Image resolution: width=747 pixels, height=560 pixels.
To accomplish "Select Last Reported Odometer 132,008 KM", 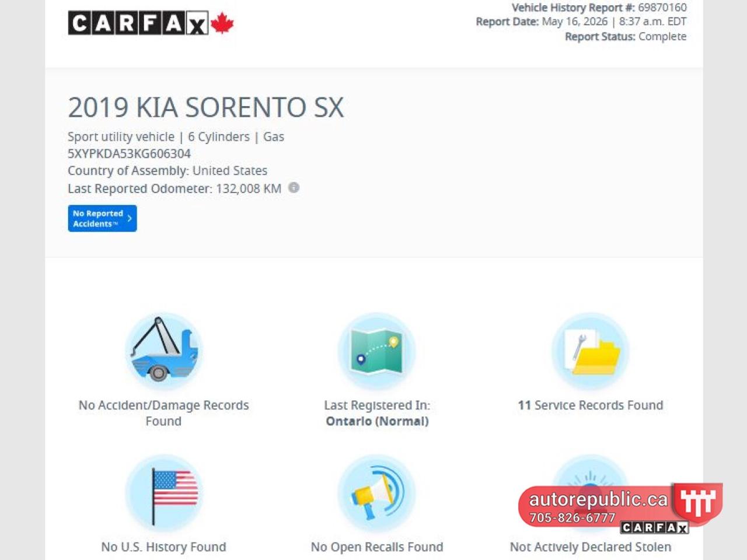I will click(174, 188).
